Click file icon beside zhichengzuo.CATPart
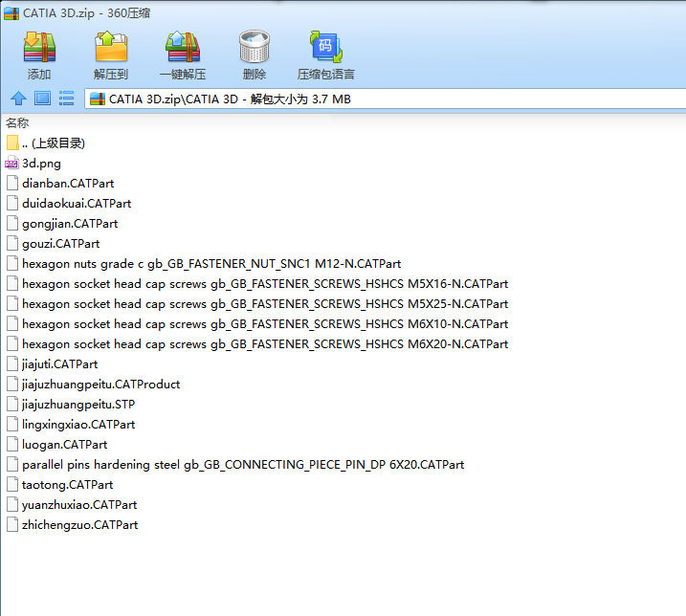This screenshot has height=616, width=686. (x=12, y=525)
